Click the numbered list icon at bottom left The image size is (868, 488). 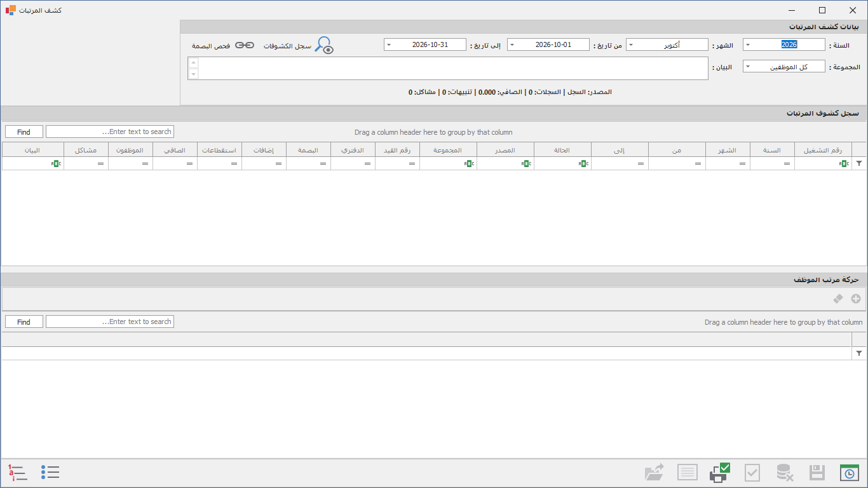[x=18, y=472]
